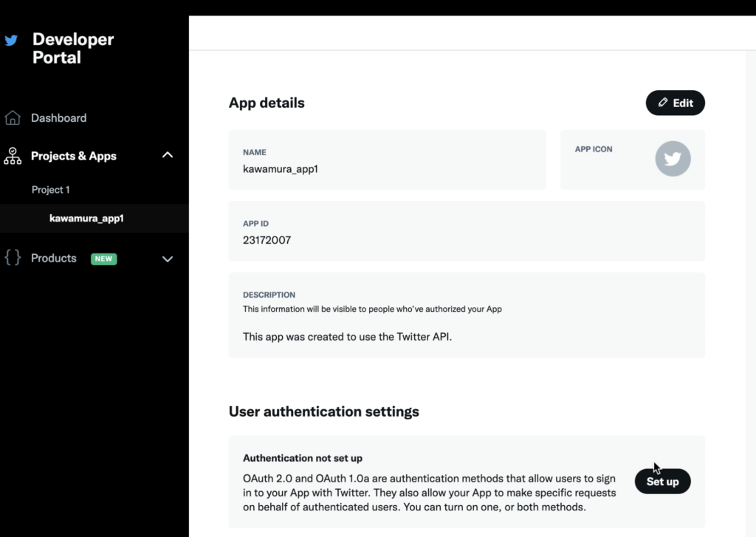The image size is (756, 537).
Task: Click the app name kawamura_app1 field
Action: 387,160
